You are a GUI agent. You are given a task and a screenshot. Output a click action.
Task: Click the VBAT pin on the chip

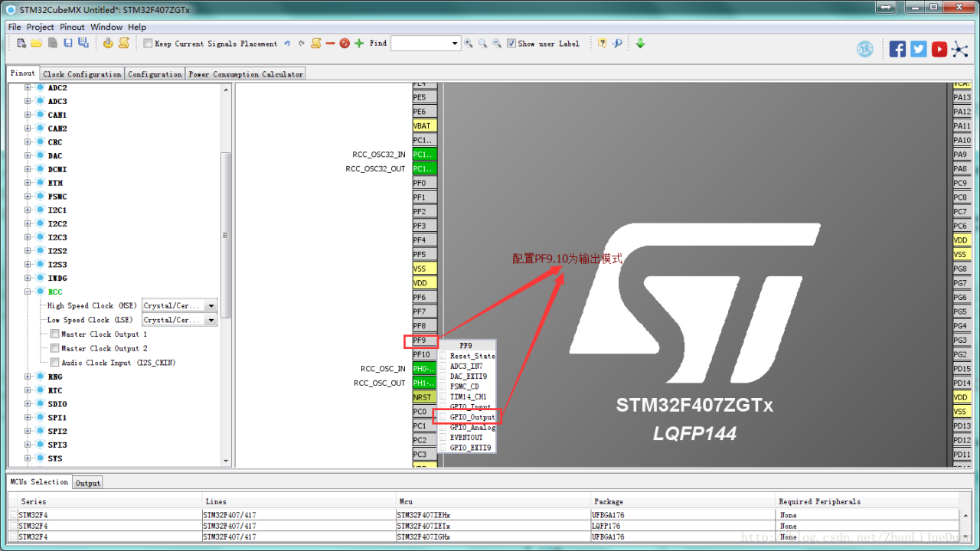425,126
